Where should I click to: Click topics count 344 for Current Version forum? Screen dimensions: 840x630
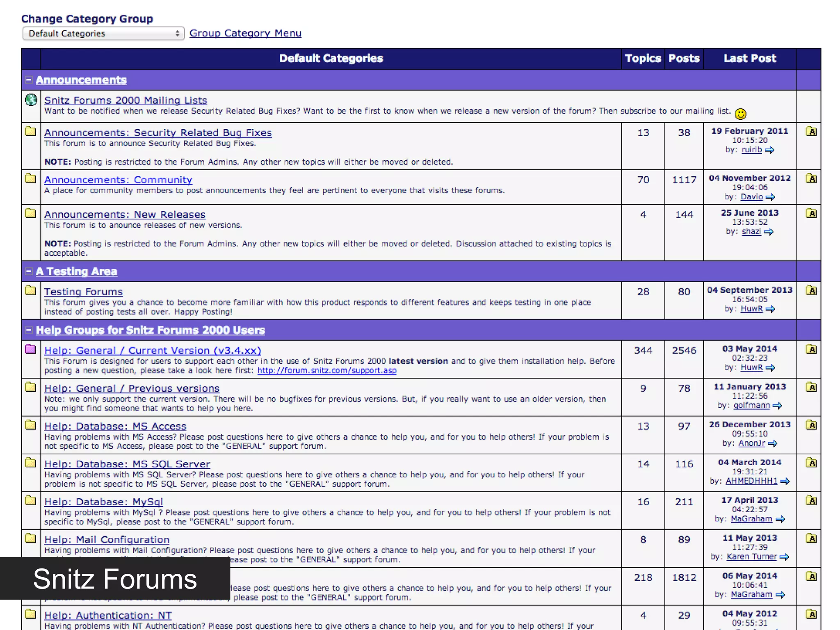tap(643, 350)
